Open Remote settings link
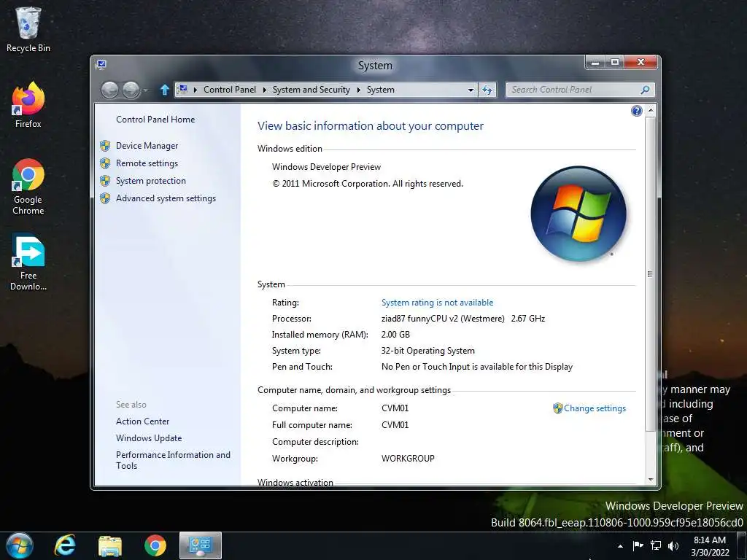Viewport: 747px width, 560px height. click(x=147, y=163)
